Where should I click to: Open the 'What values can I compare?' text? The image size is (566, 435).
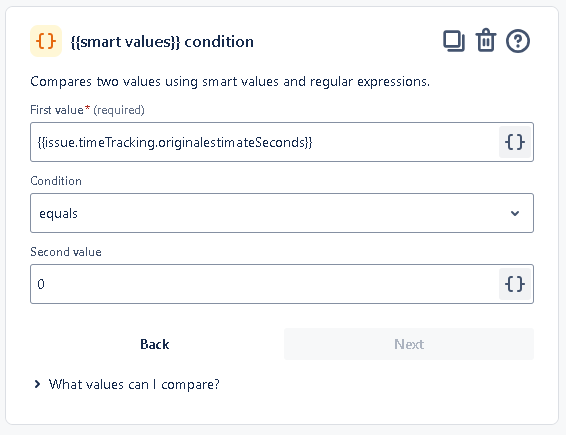coord(134,384)
